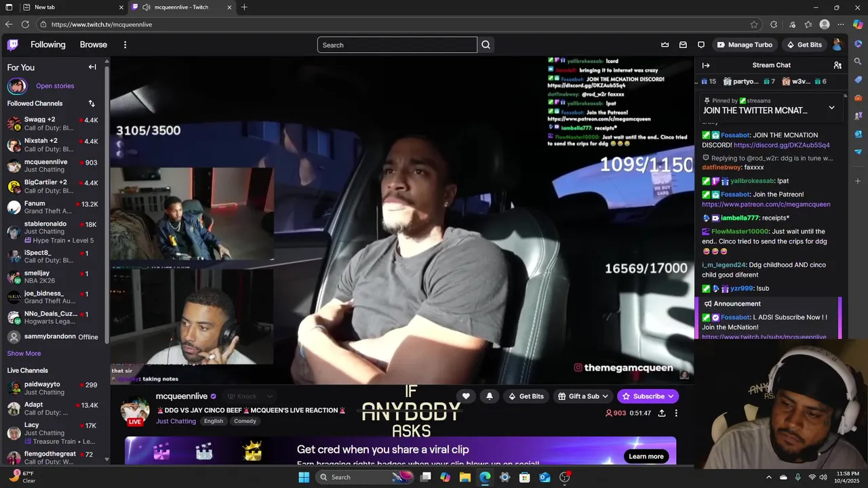Click Learn more on clip banner
Screen dimensions: 868x488
pyautogui.click(x=646, y=456)
